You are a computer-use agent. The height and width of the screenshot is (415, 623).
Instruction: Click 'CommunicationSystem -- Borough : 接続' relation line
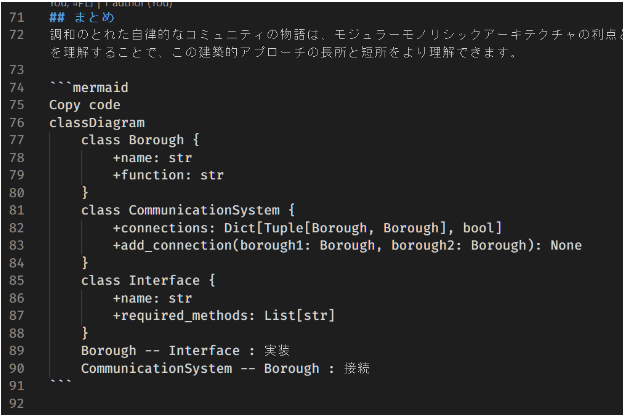pyautogui.click(x=225, y=368)
